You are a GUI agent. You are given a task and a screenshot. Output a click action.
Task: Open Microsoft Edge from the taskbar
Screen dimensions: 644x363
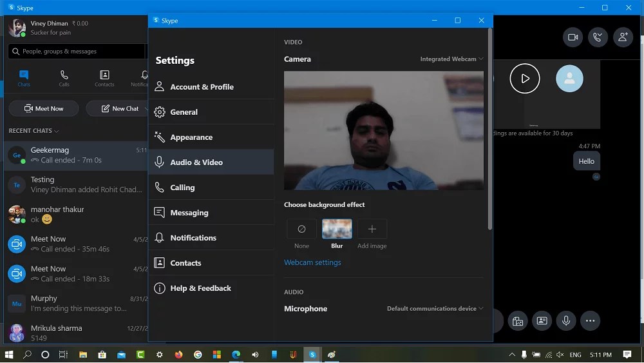coord(236,355)
